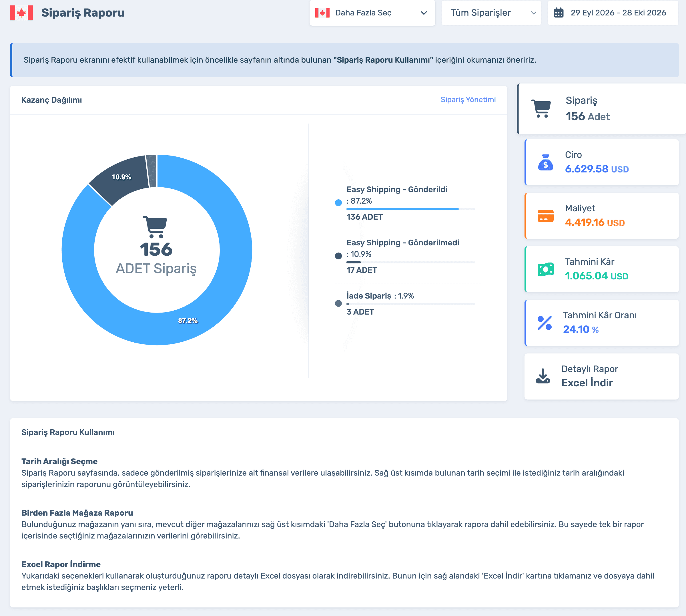
Task: Select the Sipariş 156 Adet card
Action: [601, 109]
